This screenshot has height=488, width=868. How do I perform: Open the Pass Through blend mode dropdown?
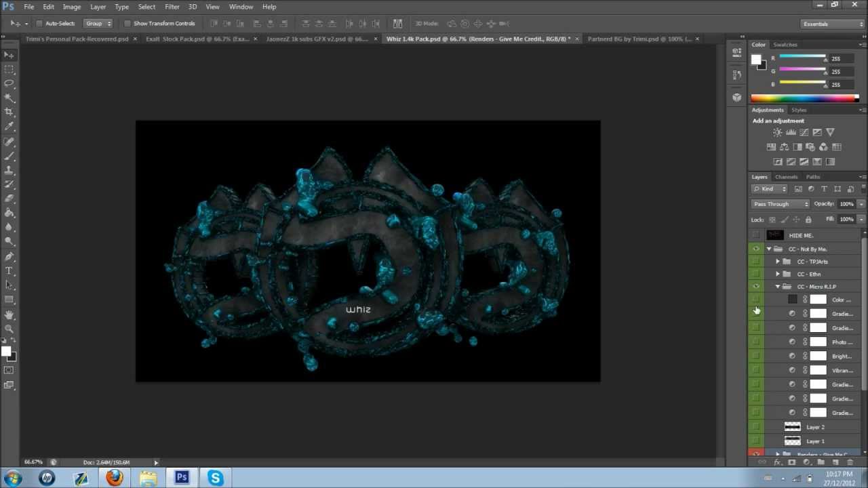click(x=781, y=204)
